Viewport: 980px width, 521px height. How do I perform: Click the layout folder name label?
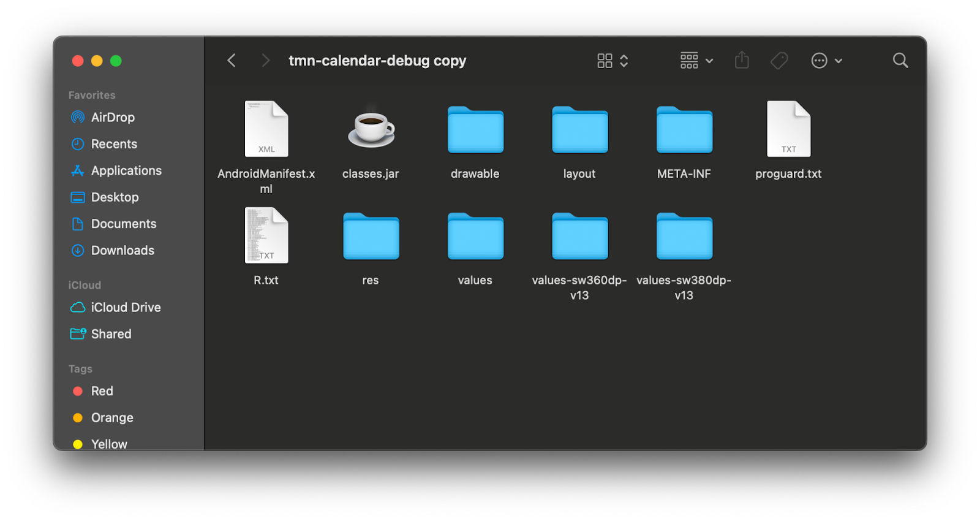point(579,174)
